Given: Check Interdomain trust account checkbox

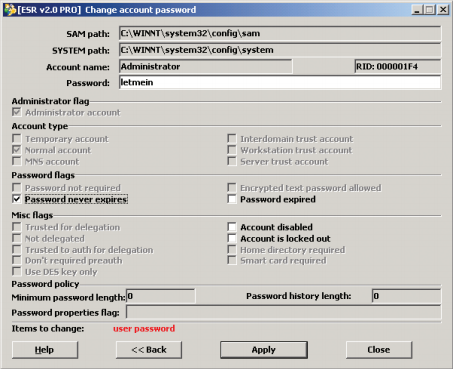Looking at the screenshot, I should 232,138.
